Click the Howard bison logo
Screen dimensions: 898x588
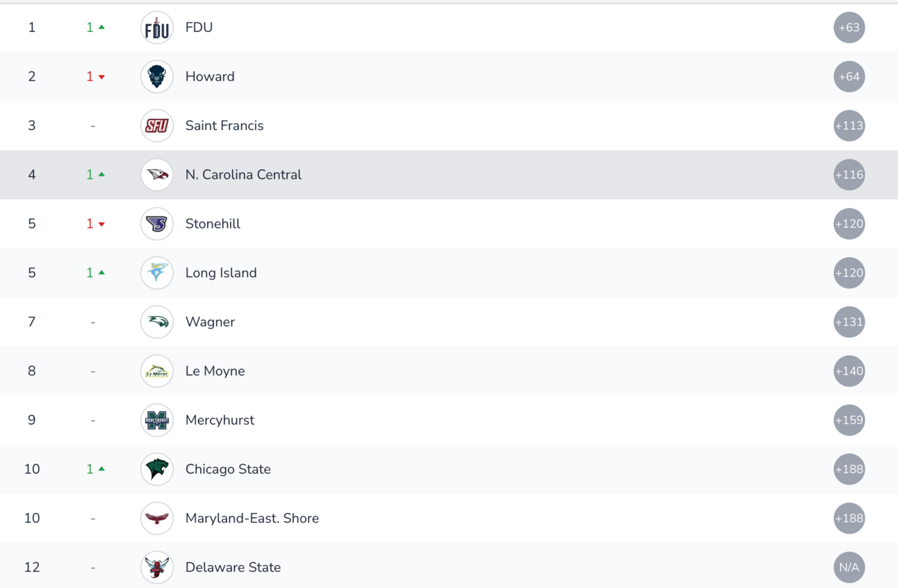tap(156, 76)
